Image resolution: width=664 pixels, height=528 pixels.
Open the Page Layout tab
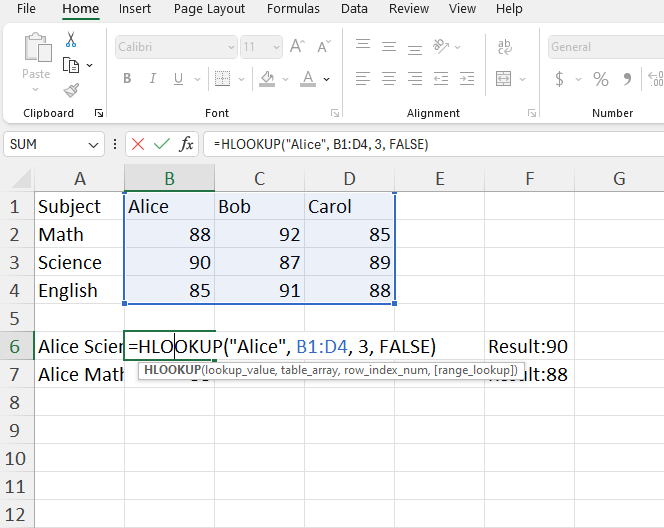pos(209,9)
